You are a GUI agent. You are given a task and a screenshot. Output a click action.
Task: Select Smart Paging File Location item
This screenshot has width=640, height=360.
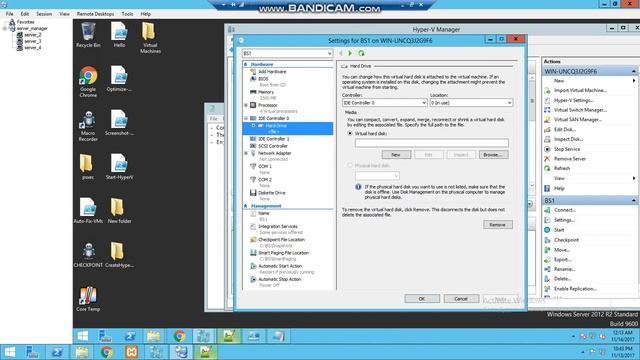283,253
